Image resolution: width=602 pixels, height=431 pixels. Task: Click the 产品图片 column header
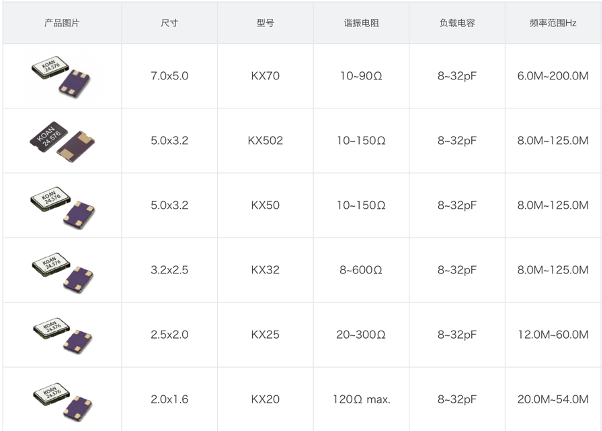tap(62, 22)
